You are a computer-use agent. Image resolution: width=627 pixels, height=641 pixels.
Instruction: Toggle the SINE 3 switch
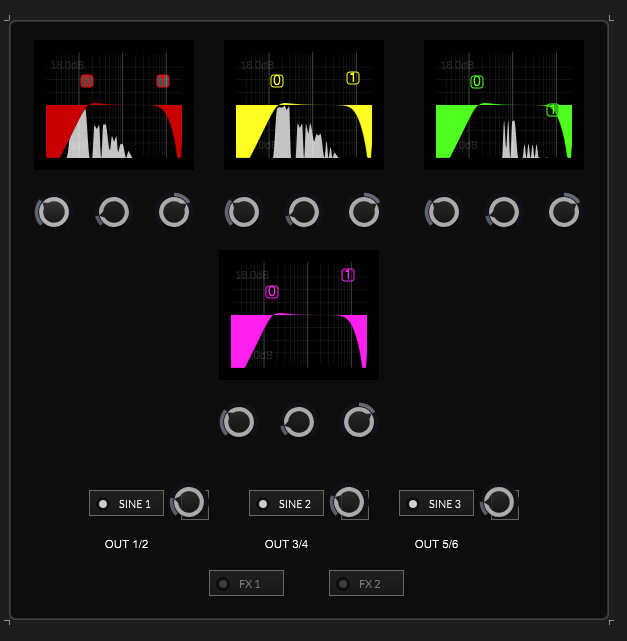tap(436, 503)
